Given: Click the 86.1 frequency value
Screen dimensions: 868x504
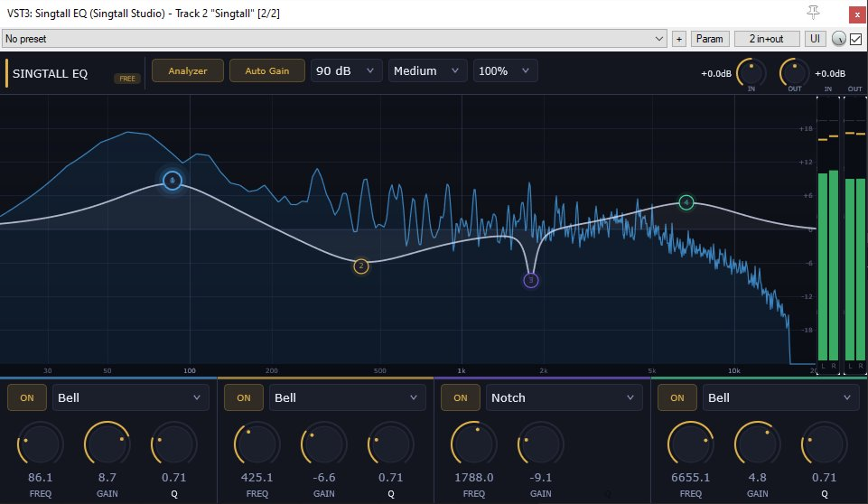Looking at the screenshot, I should [40, 478].
